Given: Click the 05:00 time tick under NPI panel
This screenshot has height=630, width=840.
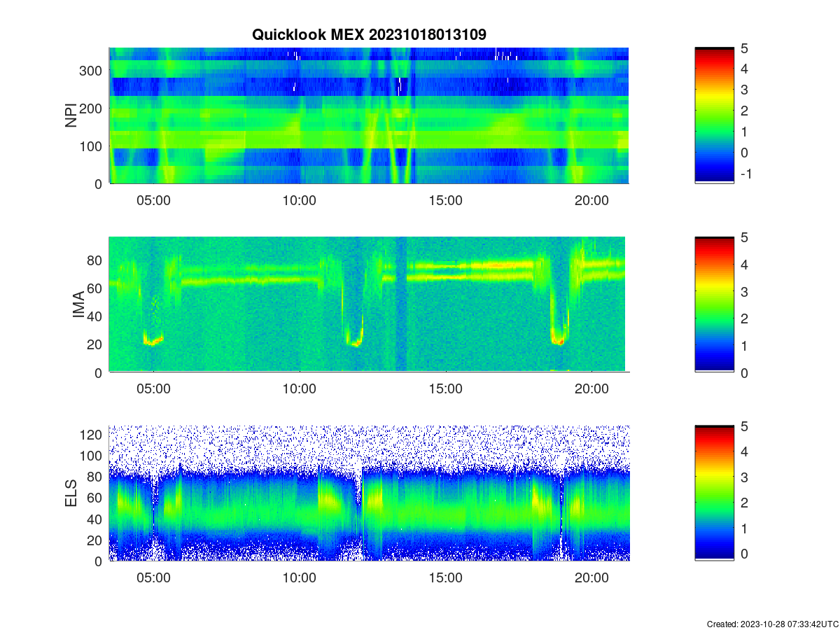Looking at the screenshot, I should [153, 200].
